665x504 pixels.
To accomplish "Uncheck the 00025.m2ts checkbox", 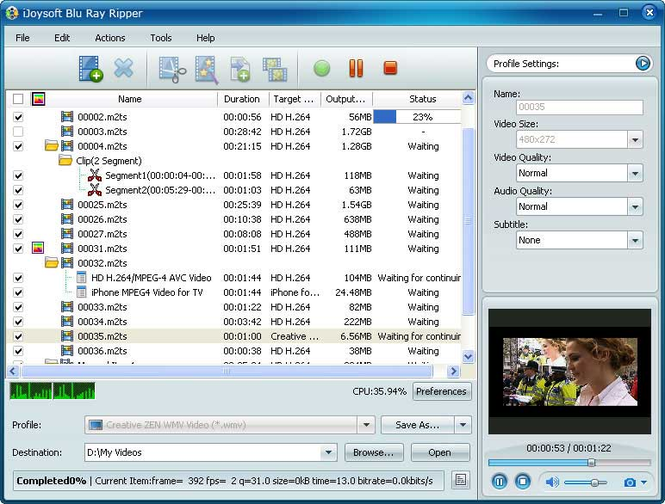I will pos(18,205).
